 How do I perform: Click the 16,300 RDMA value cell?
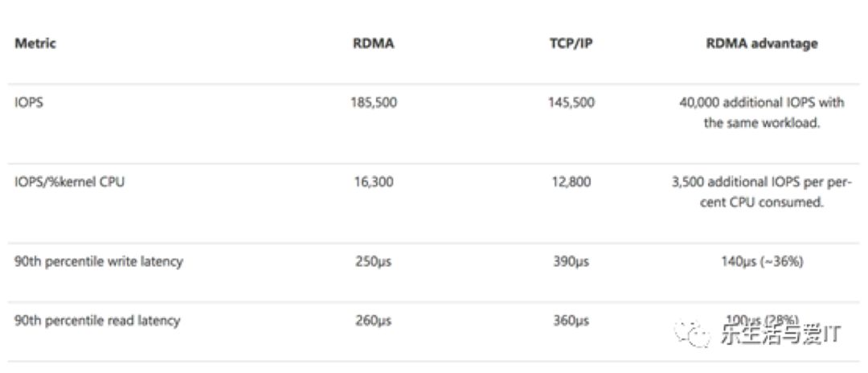point(374,182)
